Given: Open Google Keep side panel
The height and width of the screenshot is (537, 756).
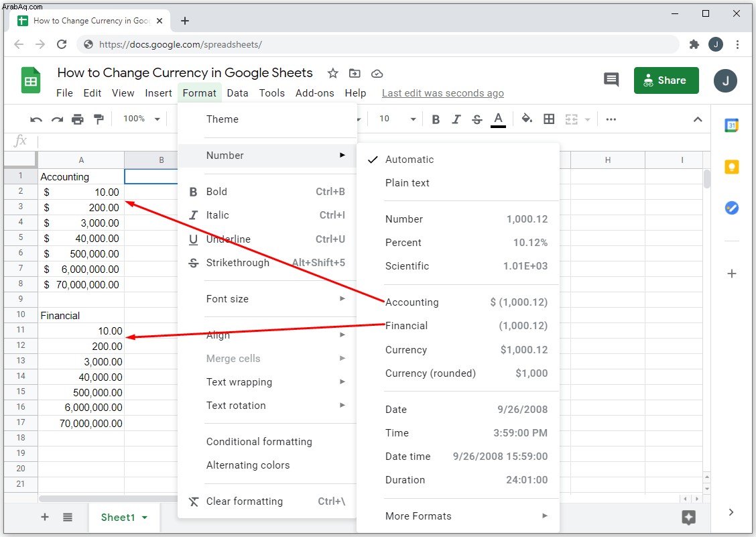Looking at the screenshot, I should point(731,167).
